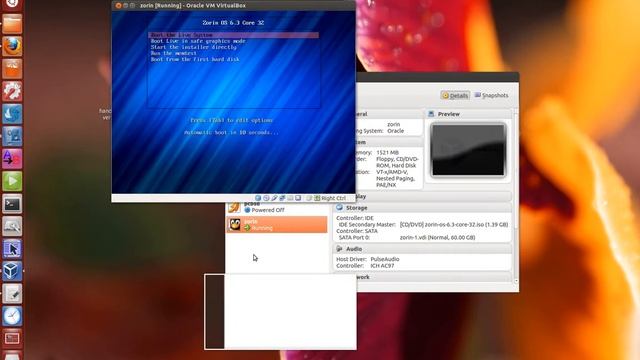This screenshot has width=640, height=360.
Task: Select 'Run the memtest' boot option
Action: pyautogui.click(x=173, y=53)
